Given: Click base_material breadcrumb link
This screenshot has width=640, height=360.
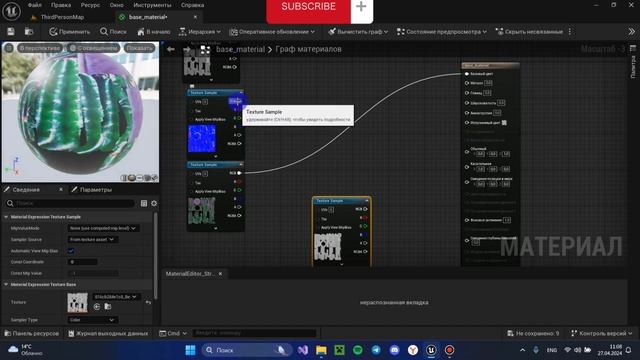Looking at the screenshot, I should [240, 49].
